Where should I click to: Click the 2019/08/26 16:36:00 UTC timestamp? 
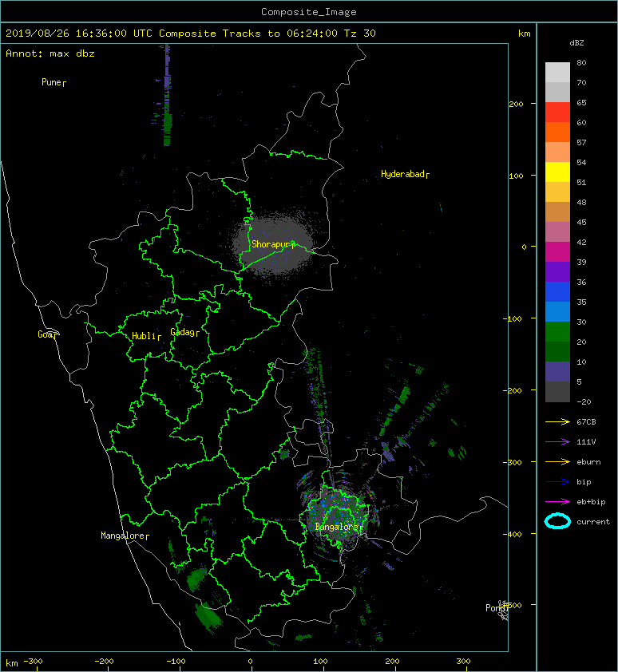tap(79, 34)
